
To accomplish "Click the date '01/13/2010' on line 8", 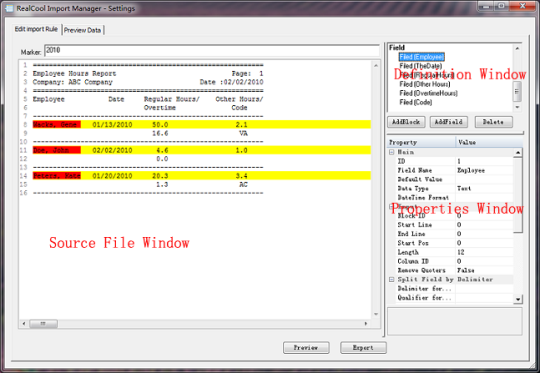I will click(x=112, y=124).
